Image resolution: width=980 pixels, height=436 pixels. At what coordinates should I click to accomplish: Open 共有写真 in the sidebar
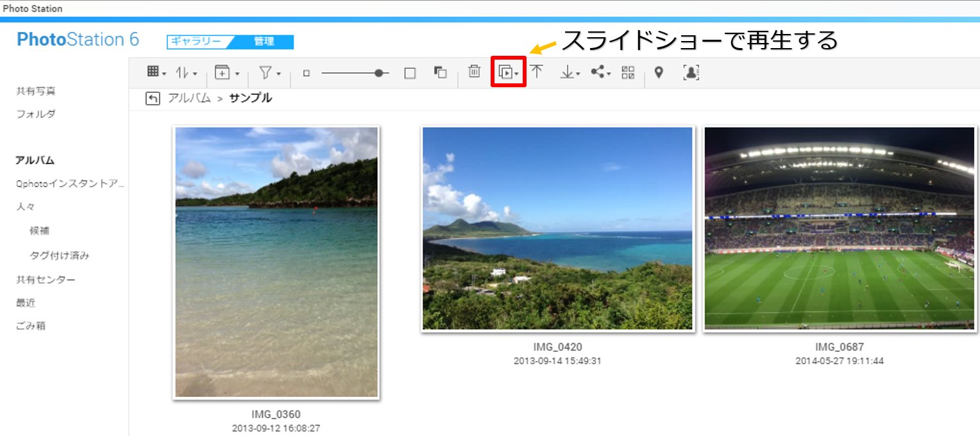click(x=36, y=91)
